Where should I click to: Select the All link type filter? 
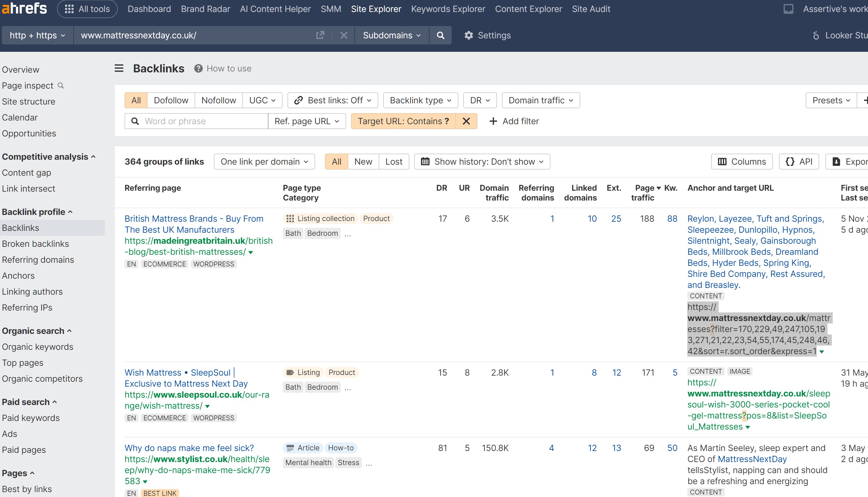136,100
